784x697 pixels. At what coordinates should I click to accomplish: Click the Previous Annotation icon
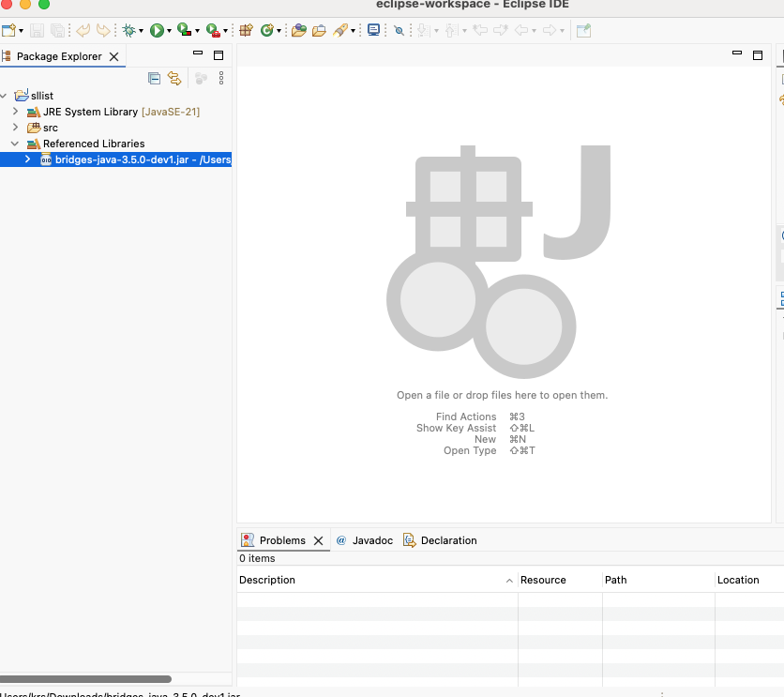[451, 31]
